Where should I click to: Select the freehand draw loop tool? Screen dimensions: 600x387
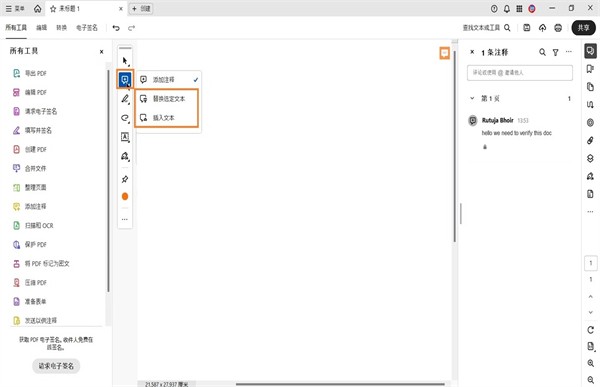125,118
